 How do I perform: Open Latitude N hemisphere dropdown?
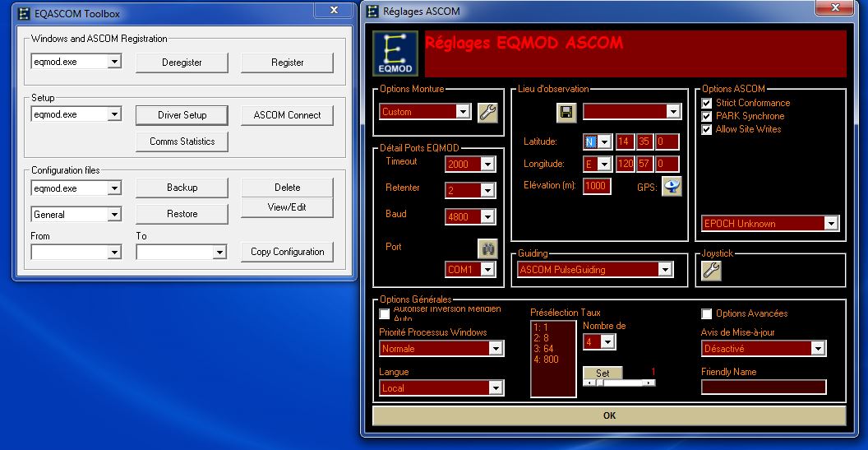tap(604, 142)
